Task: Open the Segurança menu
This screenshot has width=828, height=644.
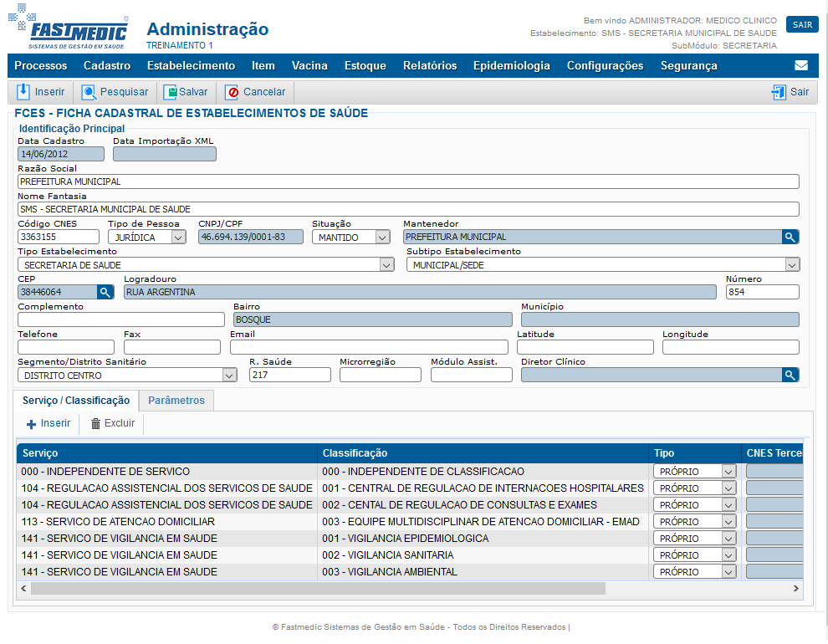Action: [x=688, y=65]
